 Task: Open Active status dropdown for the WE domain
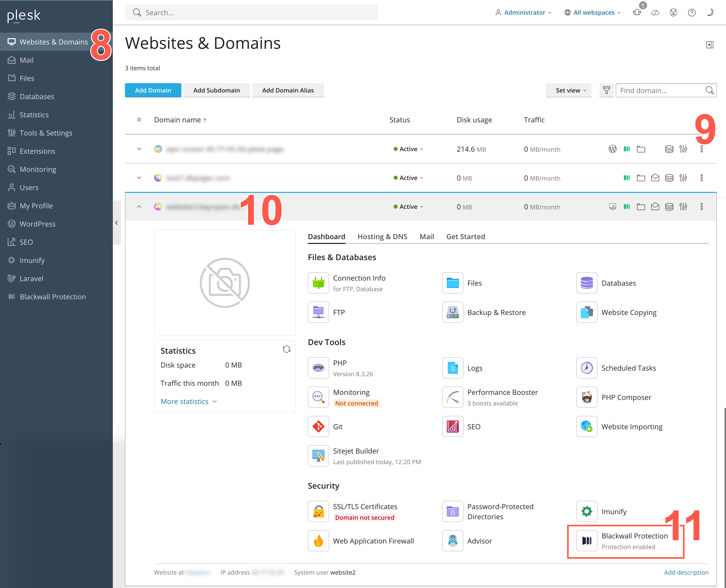coord(409,207)
